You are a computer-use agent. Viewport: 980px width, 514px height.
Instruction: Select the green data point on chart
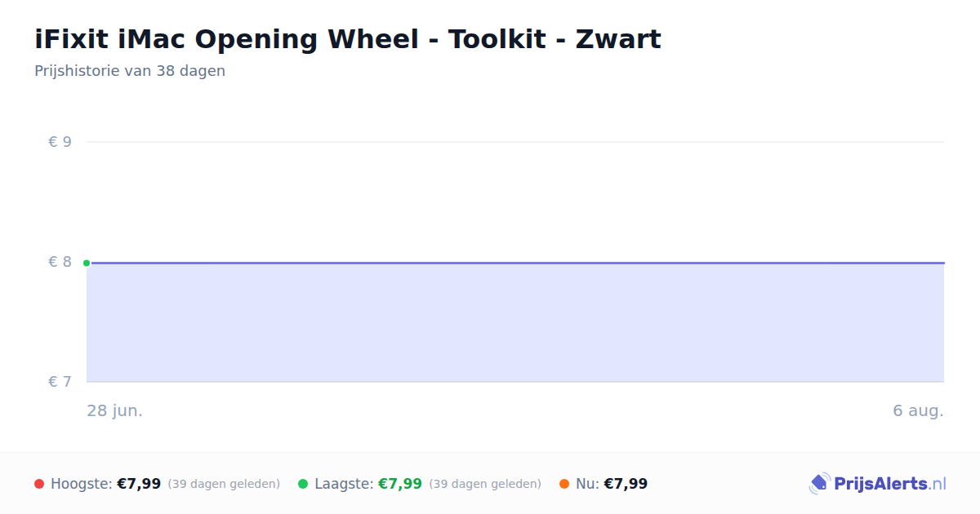point(87,263)
